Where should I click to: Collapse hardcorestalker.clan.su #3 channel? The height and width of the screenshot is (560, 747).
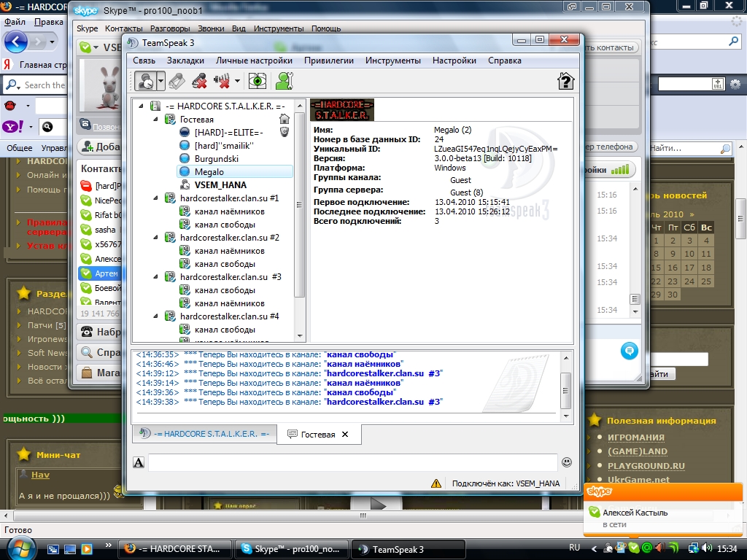(155, 276)
